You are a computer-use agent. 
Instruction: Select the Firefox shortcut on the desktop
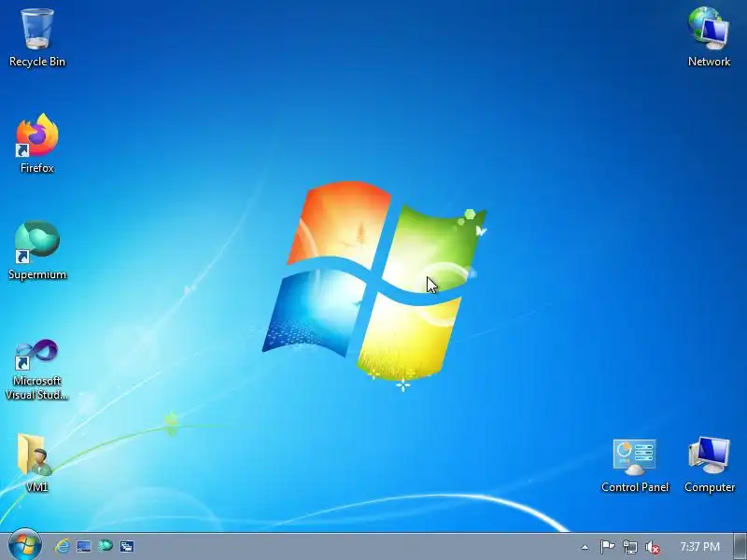tap(37, 143)
